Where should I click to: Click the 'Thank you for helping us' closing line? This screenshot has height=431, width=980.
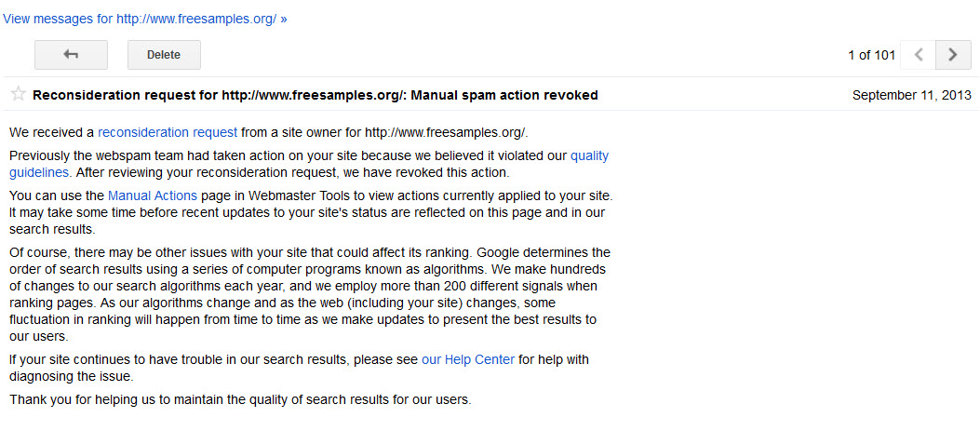(x=240, y=400)
